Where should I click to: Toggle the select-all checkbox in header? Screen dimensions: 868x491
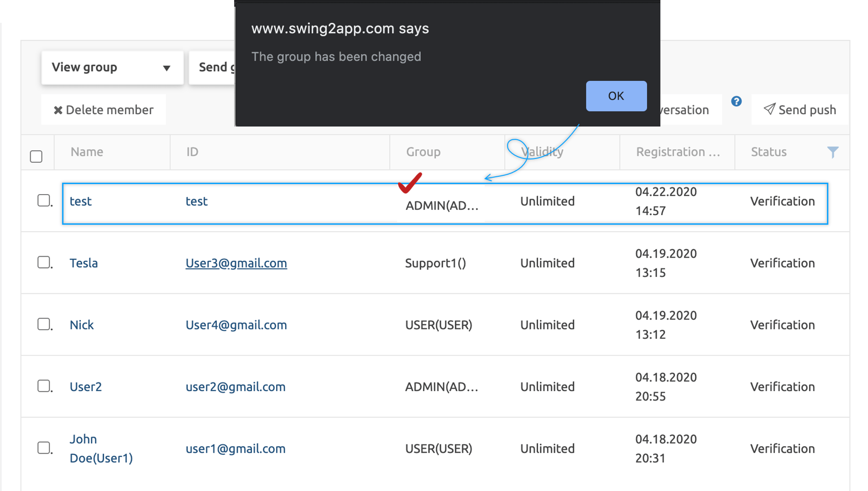pos(36,156)
